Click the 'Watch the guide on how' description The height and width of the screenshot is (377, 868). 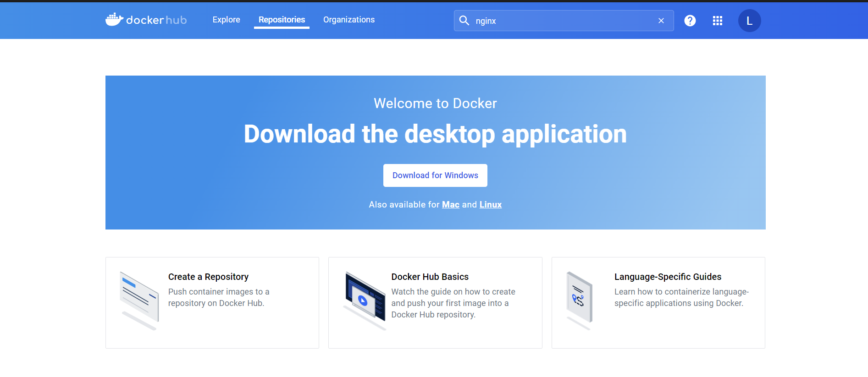pyautogui.click(x=453, y=303)
